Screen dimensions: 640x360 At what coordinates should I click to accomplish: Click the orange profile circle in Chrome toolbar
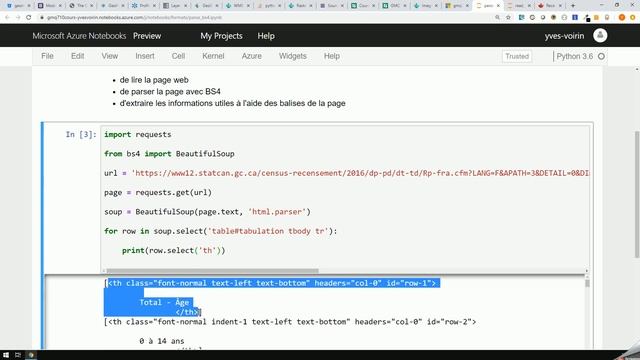tap(622, 18)
